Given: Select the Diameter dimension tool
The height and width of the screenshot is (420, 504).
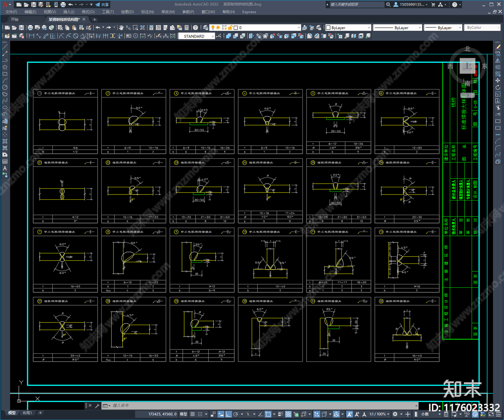Looking at the screenshot, I should (x=76, y=36).
